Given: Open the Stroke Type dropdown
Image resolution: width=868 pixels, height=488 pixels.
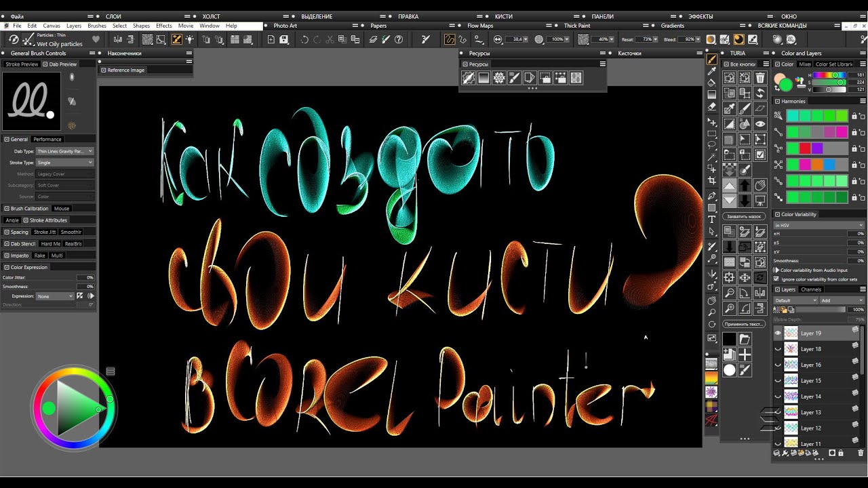Looking at the screenshot, I should click(x=64, y=163).
